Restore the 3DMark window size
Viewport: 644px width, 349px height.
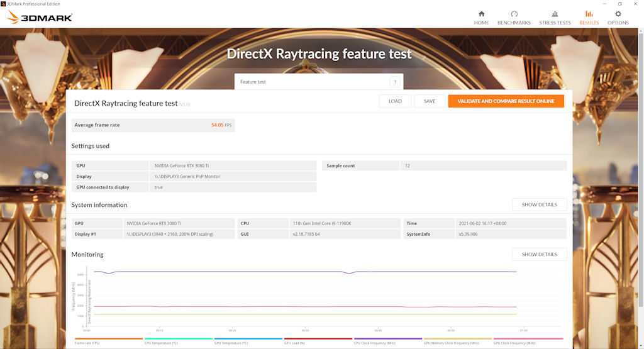[x=619, y=4]
